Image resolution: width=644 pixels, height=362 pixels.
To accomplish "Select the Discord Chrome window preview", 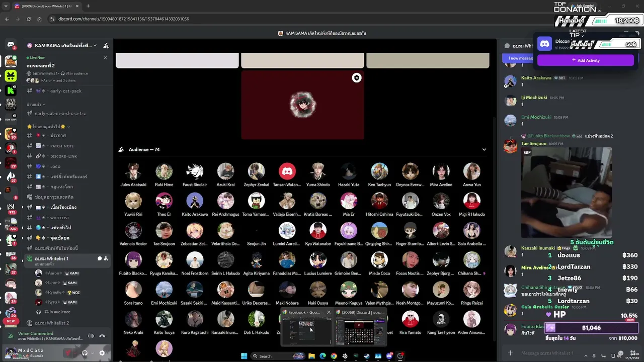I will point(360,327).
